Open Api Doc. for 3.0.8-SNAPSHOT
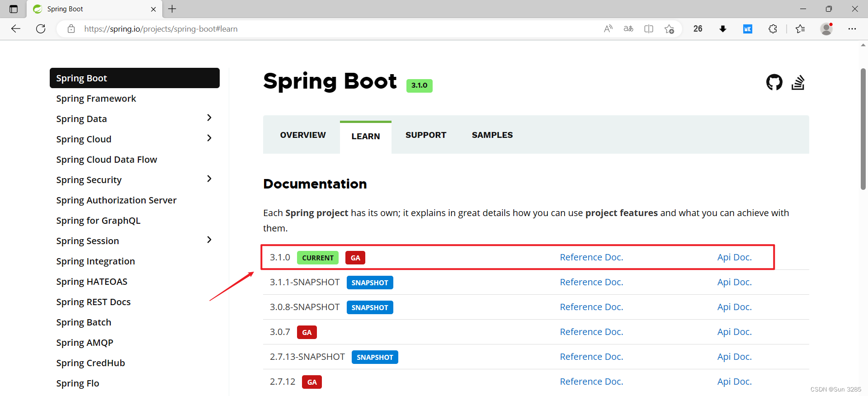The height and width of the screenshot is (396, 868). 734,307
